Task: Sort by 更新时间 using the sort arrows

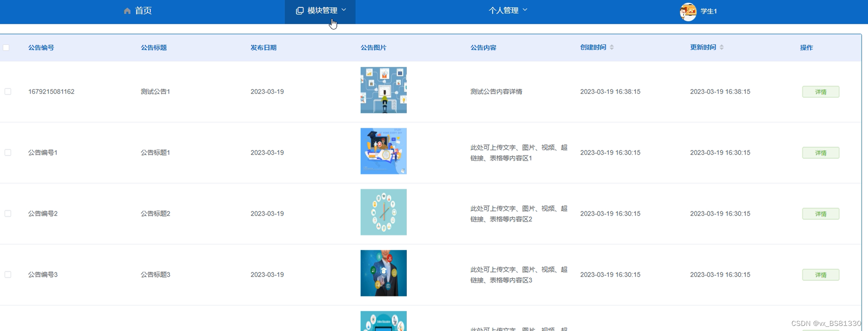Action: [721, 47]
